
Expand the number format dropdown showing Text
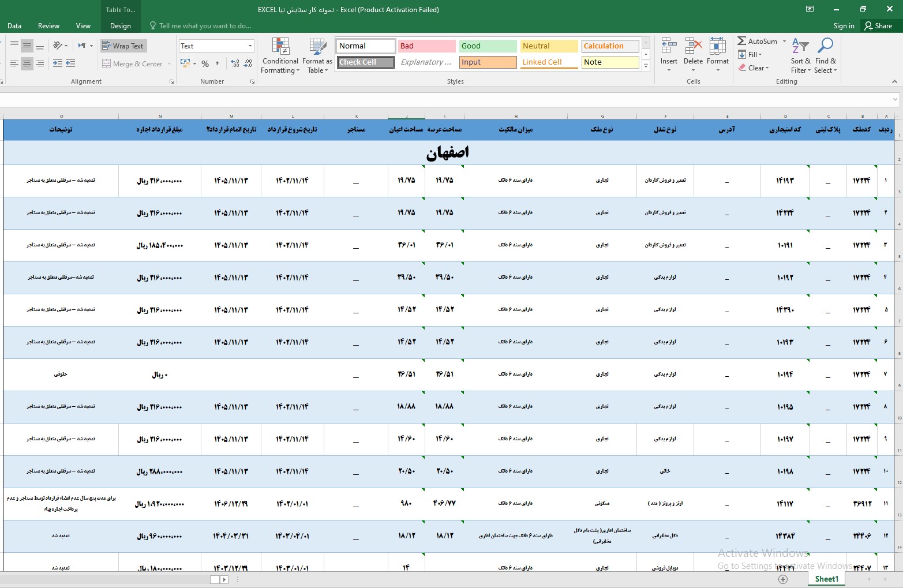click(x=250, y=46)
